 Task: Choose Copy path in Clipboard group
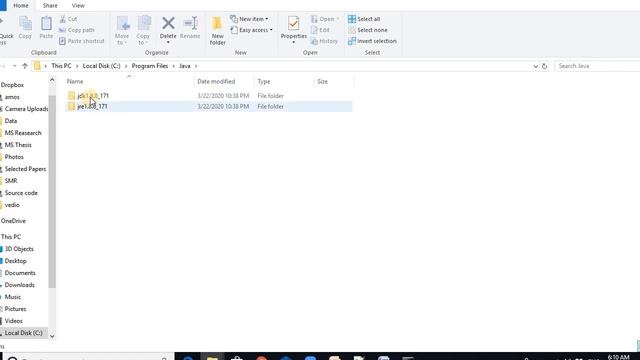(x=76, y=30)
